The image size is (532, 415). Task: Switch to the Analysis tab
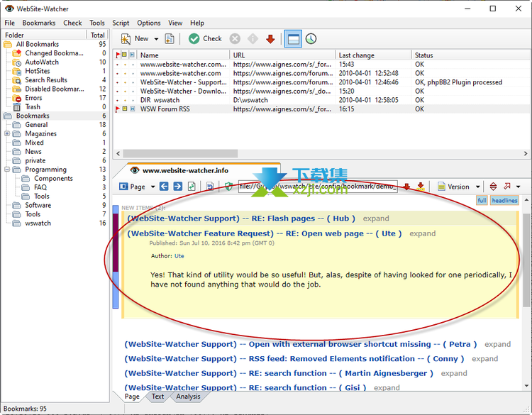pos(188,397)
